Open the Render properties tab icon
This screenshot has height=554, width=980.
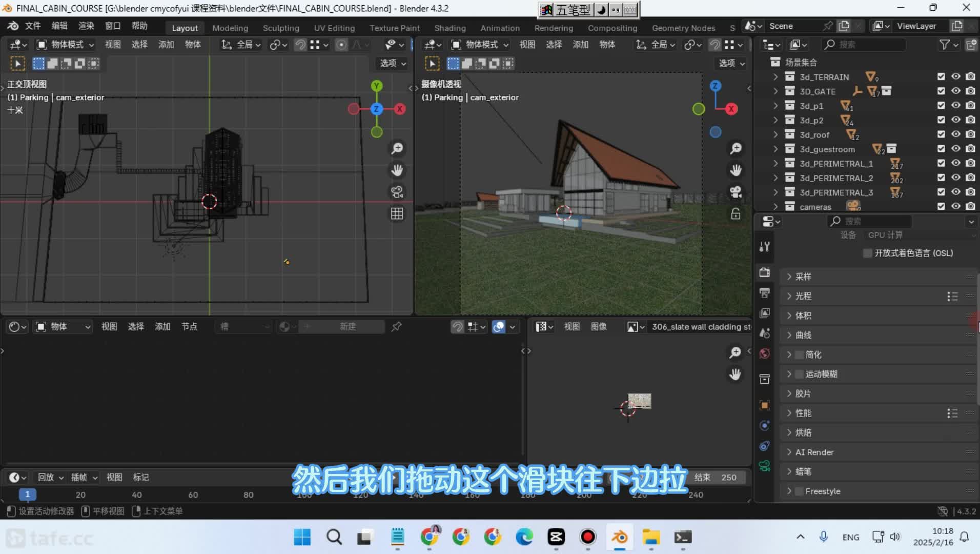pos(764,272)
